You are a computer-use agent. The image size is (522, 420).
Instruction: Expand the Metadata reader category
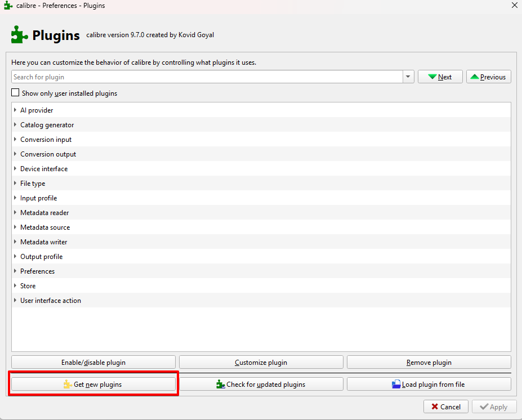coord(15,212)
